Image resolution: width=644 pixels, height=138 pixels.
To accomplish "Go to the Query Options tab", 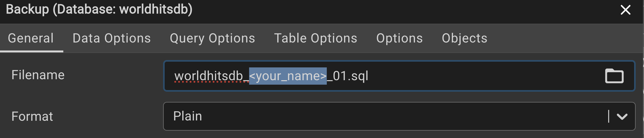I will pos(212,38).
